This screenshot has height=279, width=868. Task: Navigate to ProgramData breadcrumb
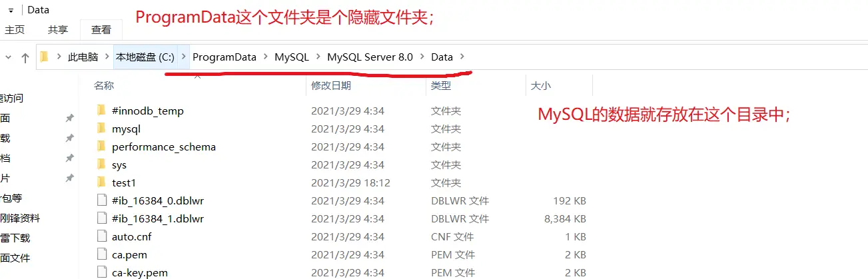click(x=224, y=57)
